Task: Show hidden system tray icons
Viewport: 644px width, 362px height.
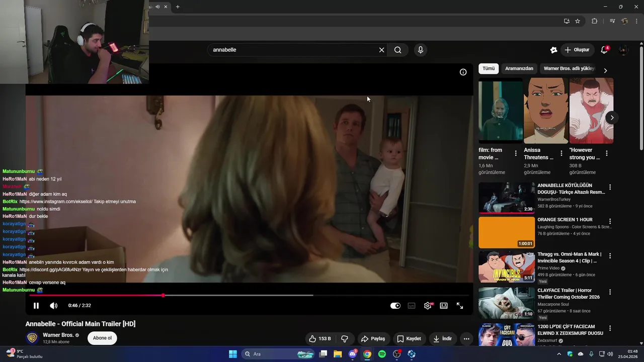Action: point(559,354)
